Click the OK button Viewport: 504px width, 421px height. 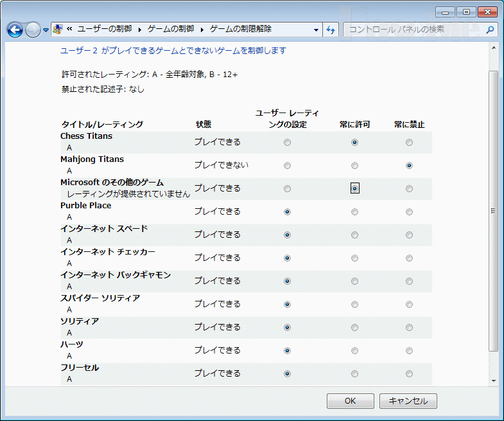point(351,400)
